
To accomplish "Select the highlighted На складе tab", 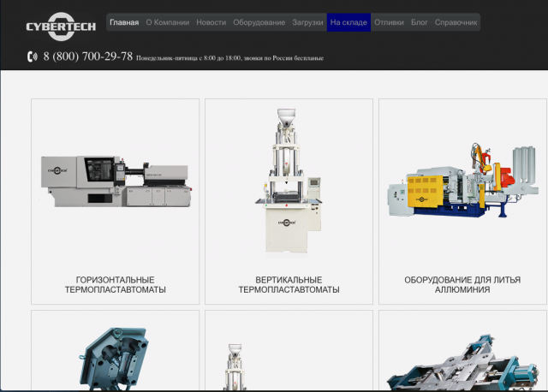I will click(x=348, y=22).
